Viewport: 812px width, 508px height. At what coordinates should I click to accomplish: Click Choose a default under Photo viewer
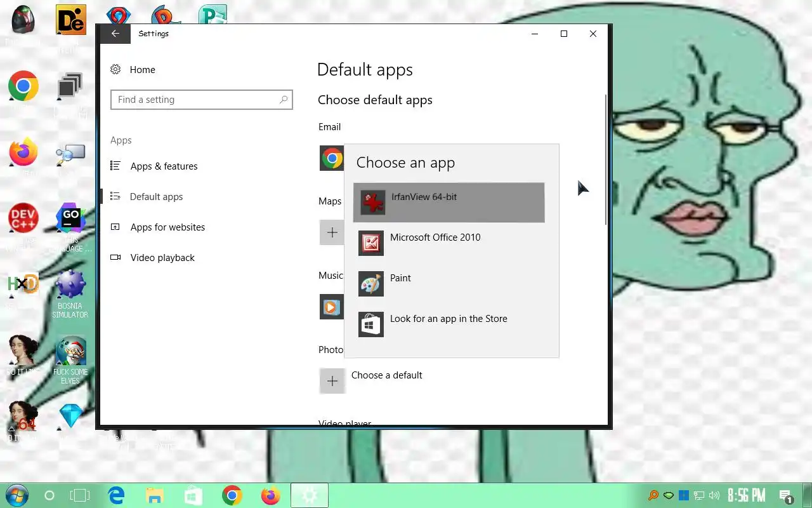(387, 375)
